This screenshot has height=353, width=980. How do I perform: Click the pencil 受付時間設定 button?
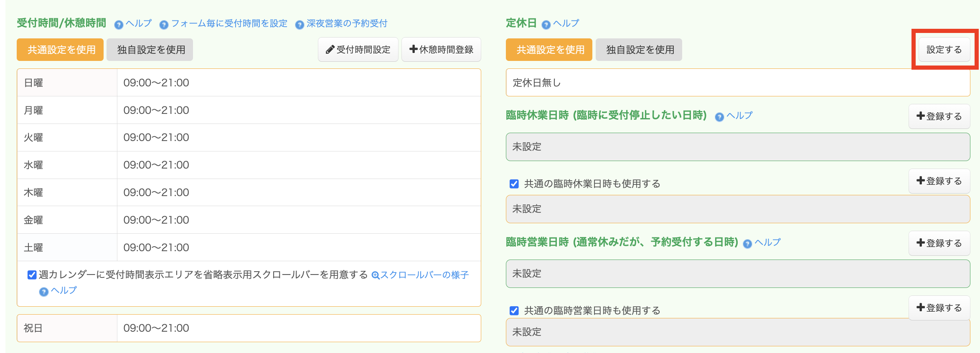pyautogui.click(x=358, y=50)
